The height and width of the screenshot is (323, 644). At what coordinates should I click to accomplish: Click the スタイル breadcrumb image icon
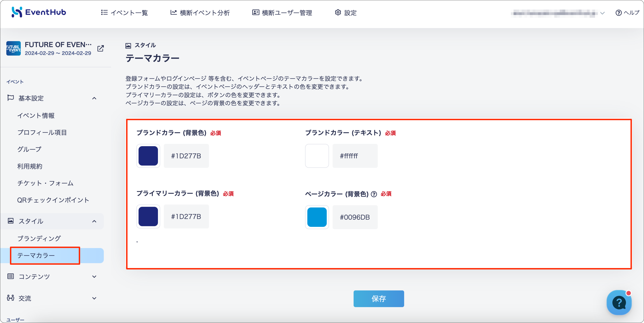point(128,46)
